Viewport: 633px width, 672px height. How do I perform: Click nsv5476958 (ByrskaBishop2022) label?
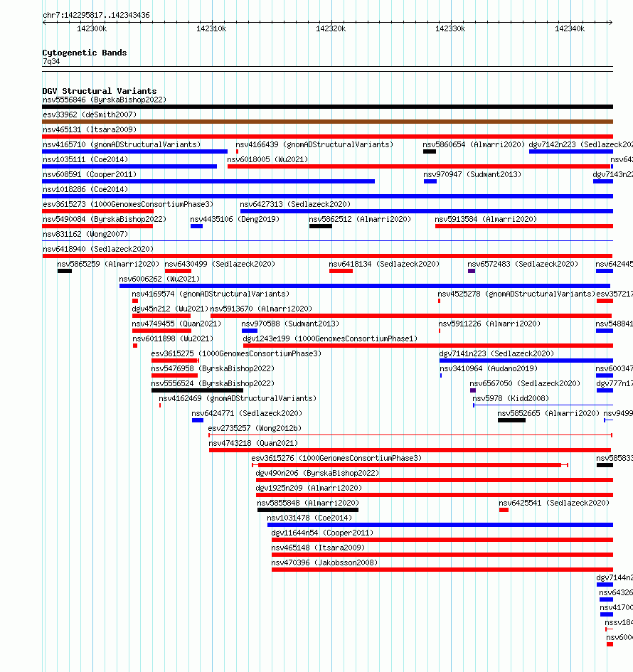[213, 369]
